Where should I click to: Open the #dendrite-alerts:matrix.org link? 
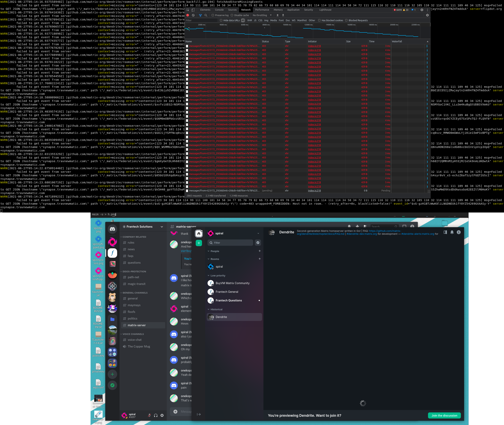coord(418,234)
